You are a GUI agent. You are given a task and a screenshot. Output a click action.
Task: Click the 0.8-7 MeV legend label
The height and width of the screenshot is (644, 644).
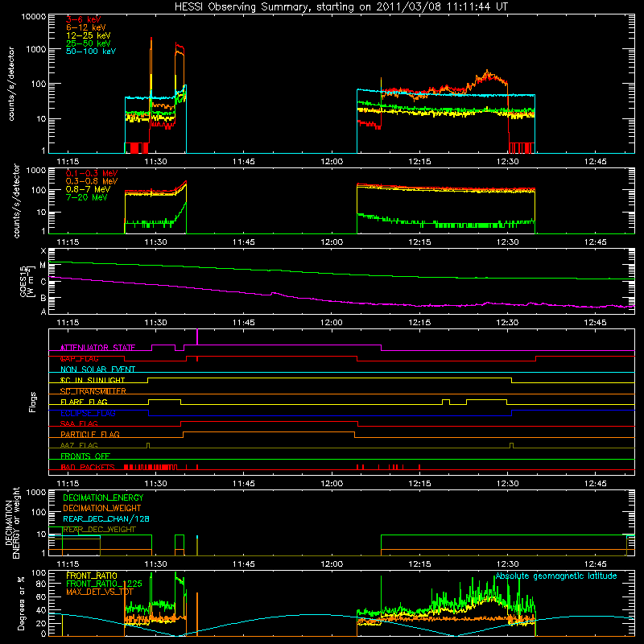click(88, 189)
